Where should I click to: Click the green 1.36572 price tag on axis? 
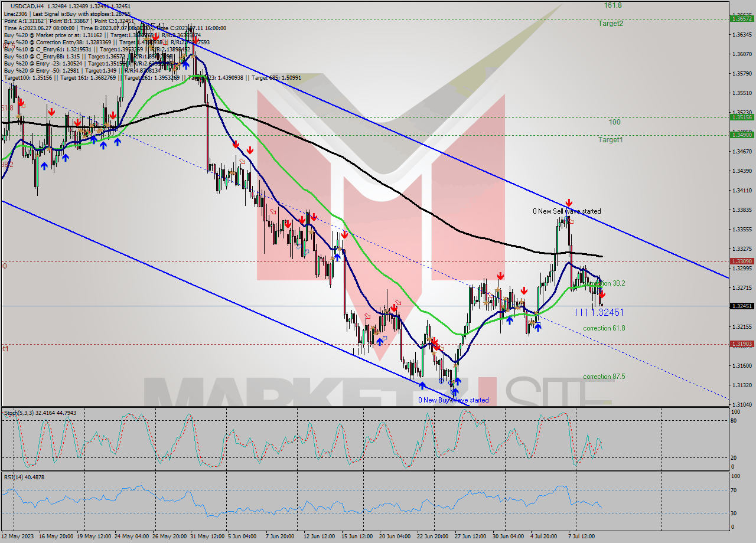pos(742,19)
